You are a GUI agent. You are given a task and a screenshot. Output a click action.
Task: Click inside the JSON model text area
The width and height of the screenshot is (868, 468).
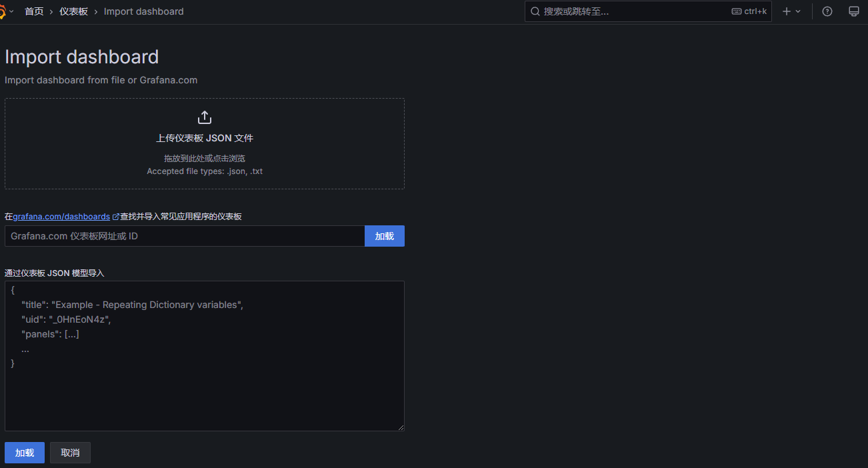point(205,356)
